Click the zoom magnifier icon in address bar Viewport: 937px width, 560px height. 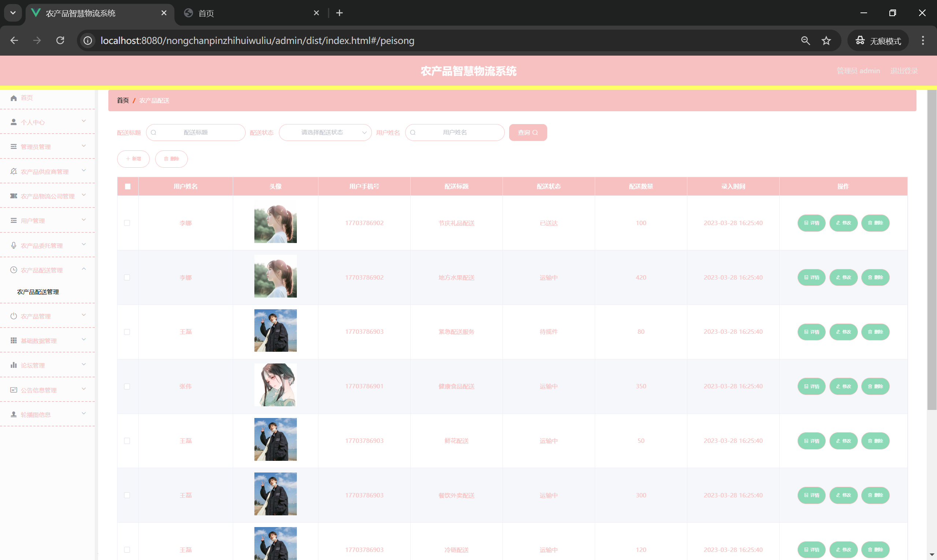coord(805,41)
